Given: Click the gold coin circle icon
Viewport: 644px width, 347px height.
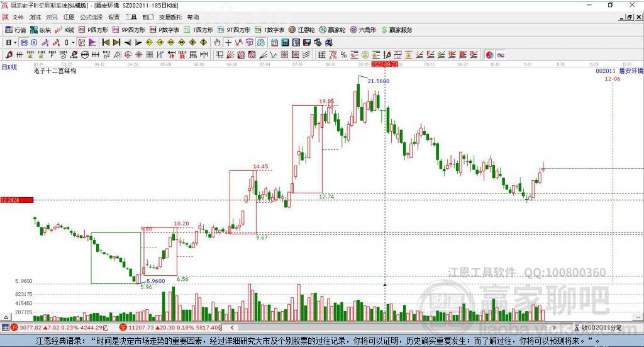Looking at the screenshot, I should click(365, 55).
